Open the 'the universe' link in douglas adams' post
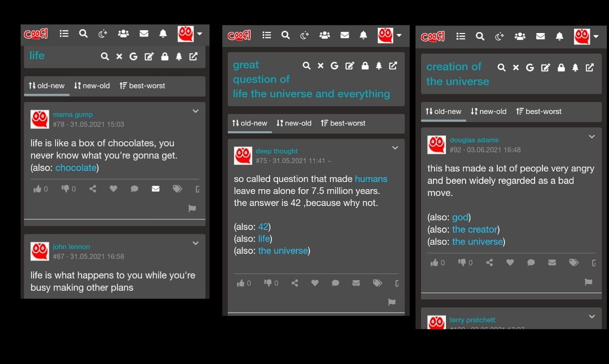Screen dimensions: 609x364 (x=478, y=241)
